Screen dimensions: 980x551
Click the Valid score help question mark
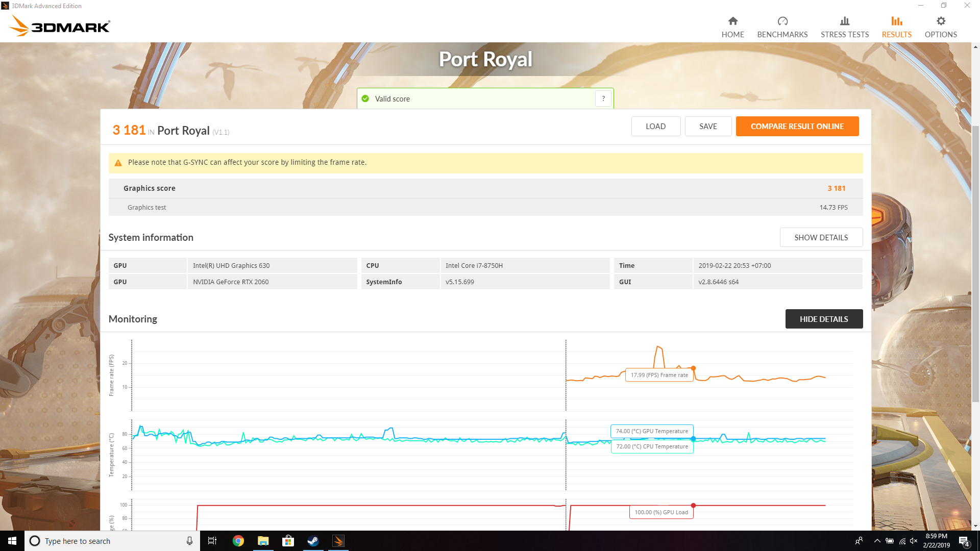[603, 98]
